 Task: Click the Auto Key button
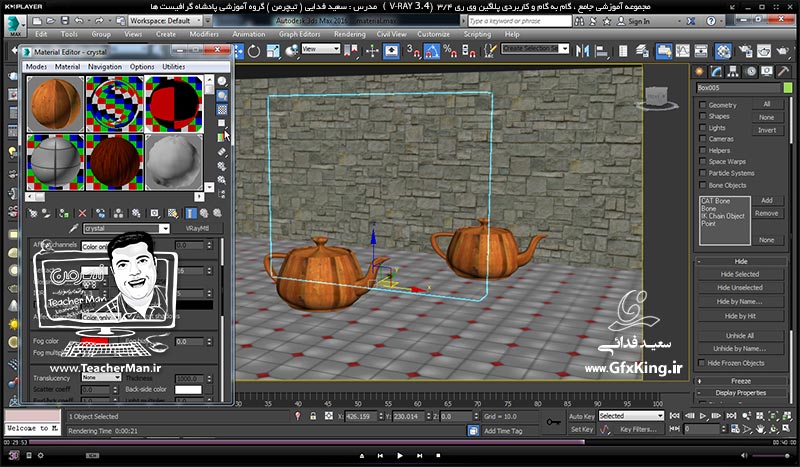pos(582,416)
